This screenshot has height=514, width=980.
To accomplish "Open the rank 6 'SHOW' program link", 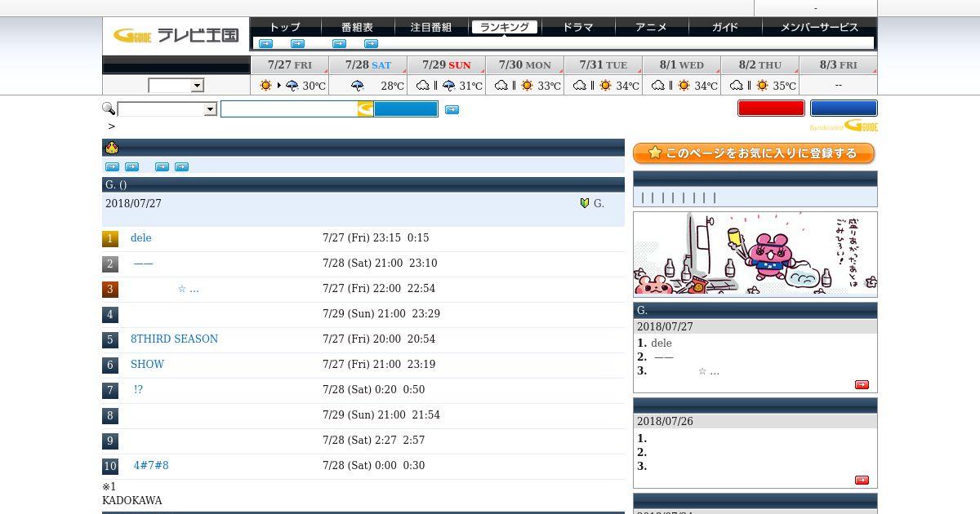I will point(147,365).
